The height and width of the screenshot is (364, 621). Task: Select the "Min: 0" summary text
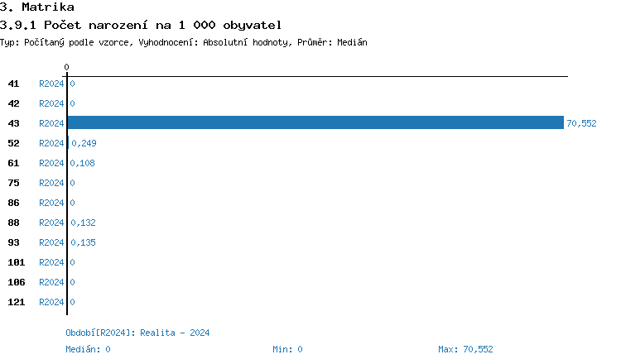[x=287, y=349]
